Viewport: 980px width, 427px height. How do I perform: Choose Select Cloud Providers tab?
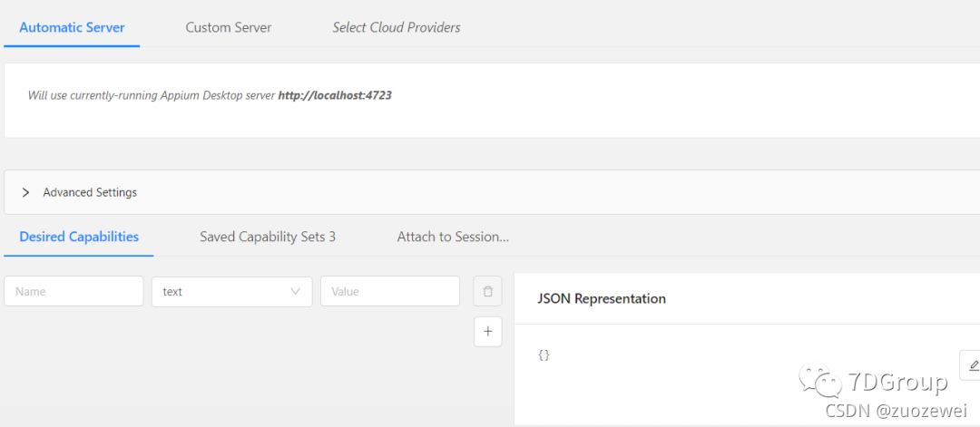click(x=397, y=27)
